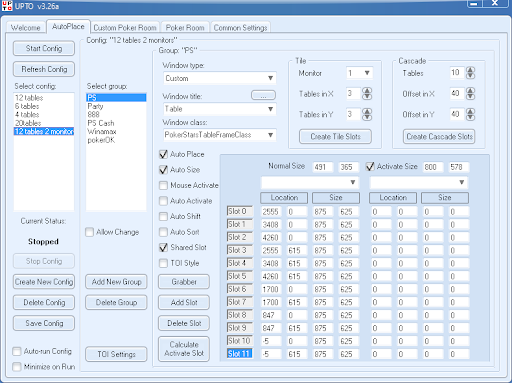Click Delete Group
This screenshot has width=512, height=383.
[x=116, y=302]
